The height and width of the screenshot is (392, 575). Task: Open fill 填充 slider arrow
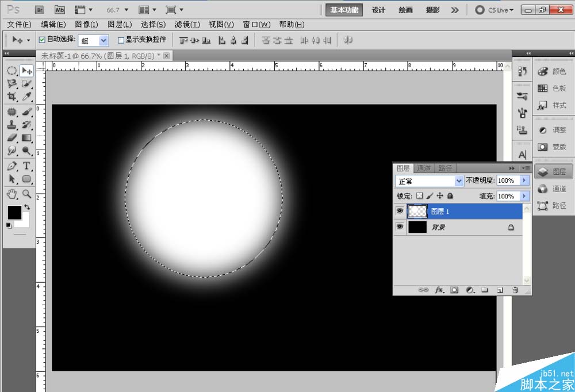point(524,196)
